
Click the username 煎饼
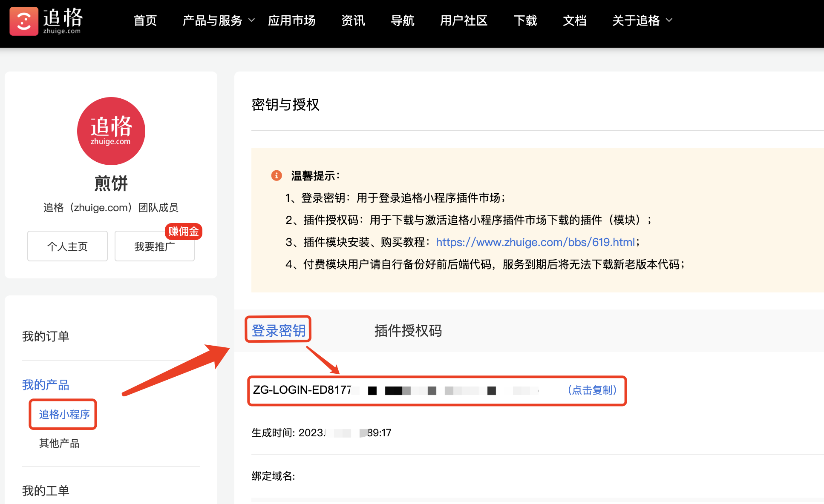(111, 183)
